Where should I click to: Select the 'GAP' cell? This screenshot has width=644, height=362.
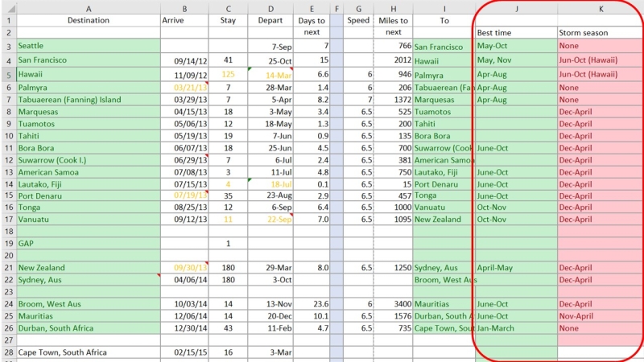click(89, 244)
